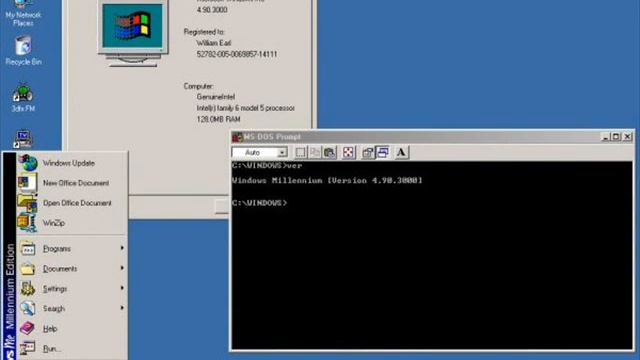Select the My Network Places desktop icon

click(x=23, y=13)
